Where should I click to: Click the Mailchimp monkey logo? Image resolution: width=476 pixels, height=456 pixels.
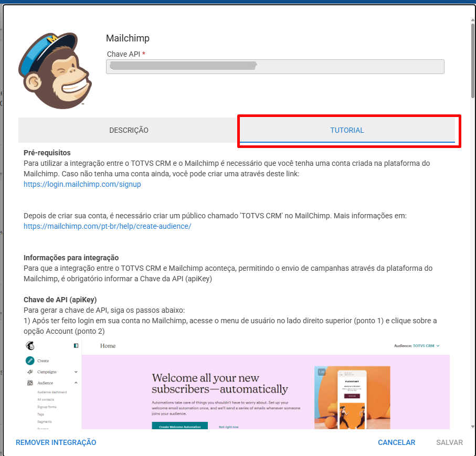[x=55, y=70]
